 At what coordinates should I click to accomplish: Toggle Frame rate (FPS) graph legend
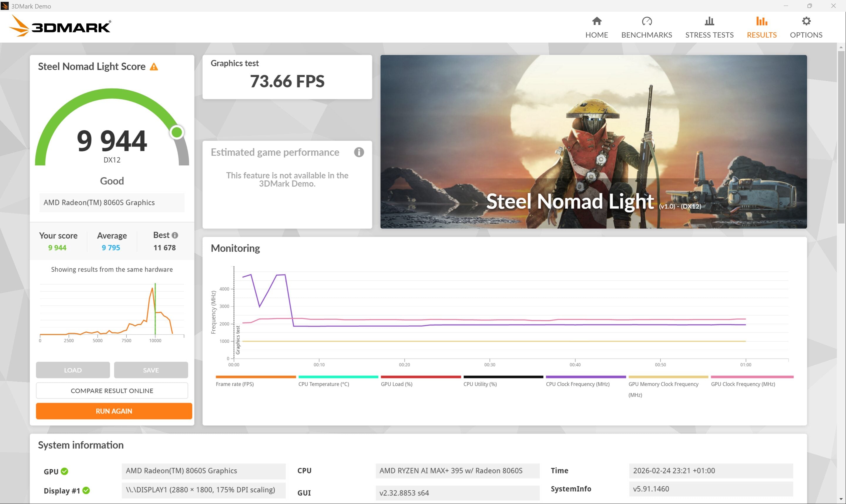[x=235, y=384]
